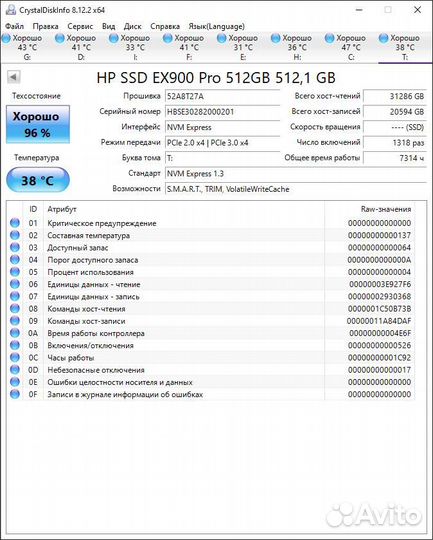Image resolution: width=433 pixels, height=540 pixels.
Task: Select disk F: tab in disk bar
Action: coord(184,47)
